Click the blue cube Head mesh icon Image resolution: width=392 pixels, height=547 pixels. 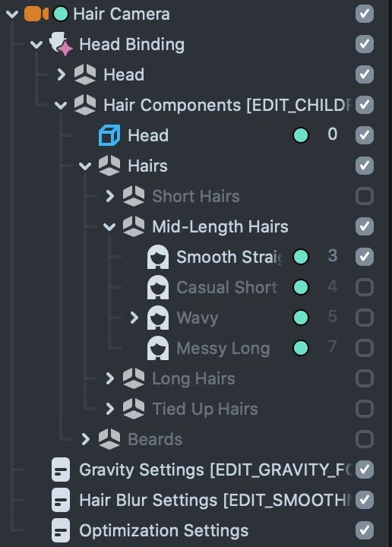(109, 135)
